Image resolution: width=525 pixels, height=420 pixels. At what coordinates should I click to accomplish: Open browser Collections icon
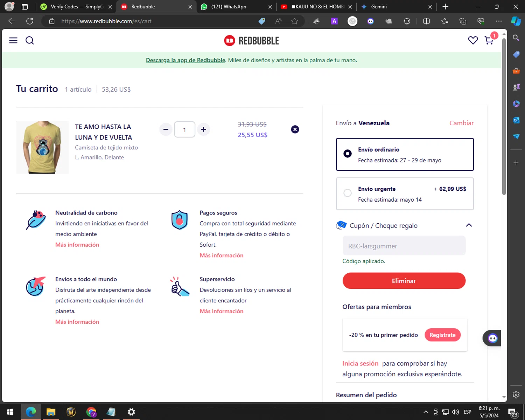pyautogui.click(x=463, y=21)
